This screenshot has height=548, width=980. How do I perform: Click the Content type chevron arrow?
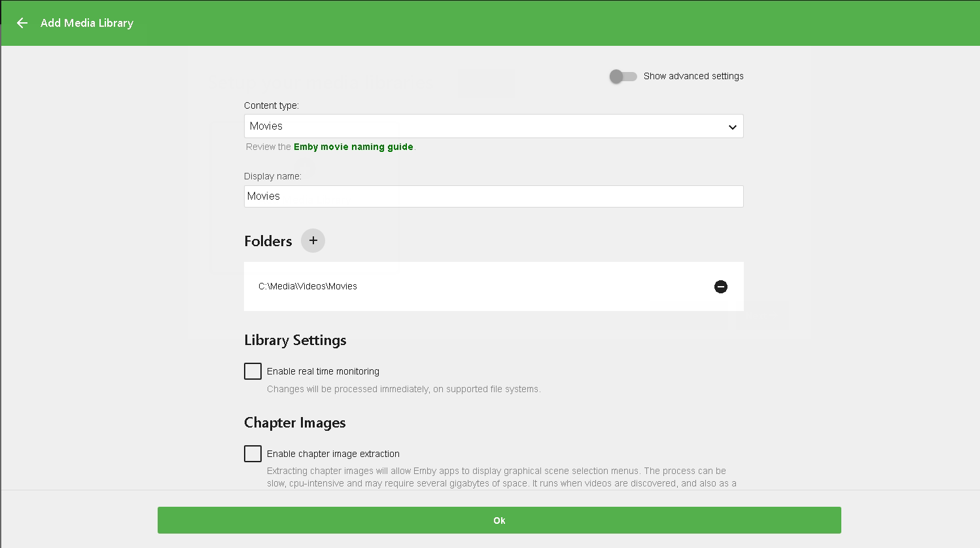click(x=732, y=127)
